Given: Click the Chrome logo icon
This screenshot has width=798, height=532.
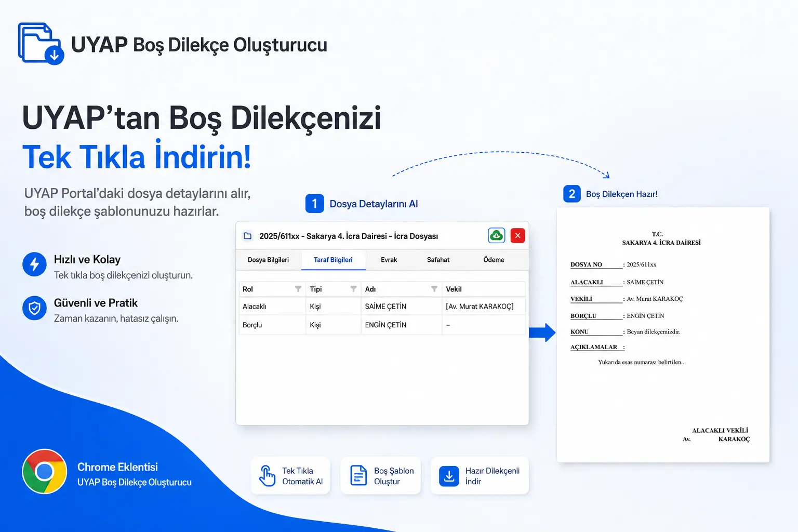Looking at the screenshot, I should 45,472.
